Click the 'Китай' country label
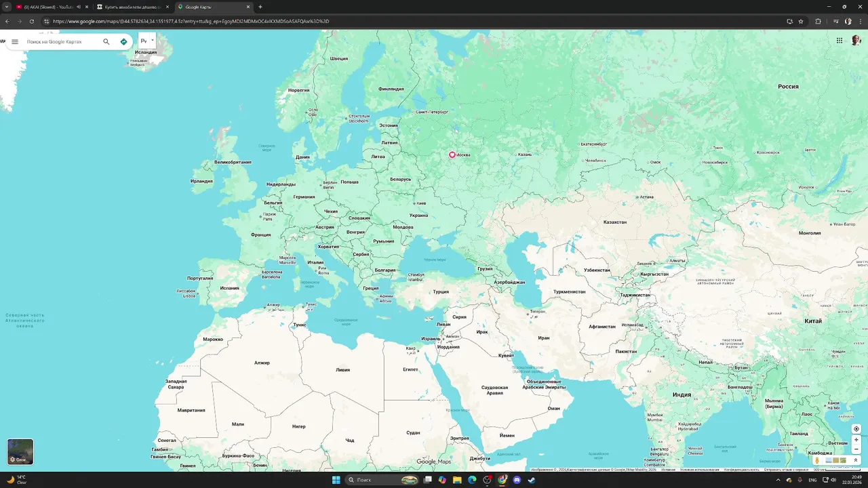 (x=813, y=321)
